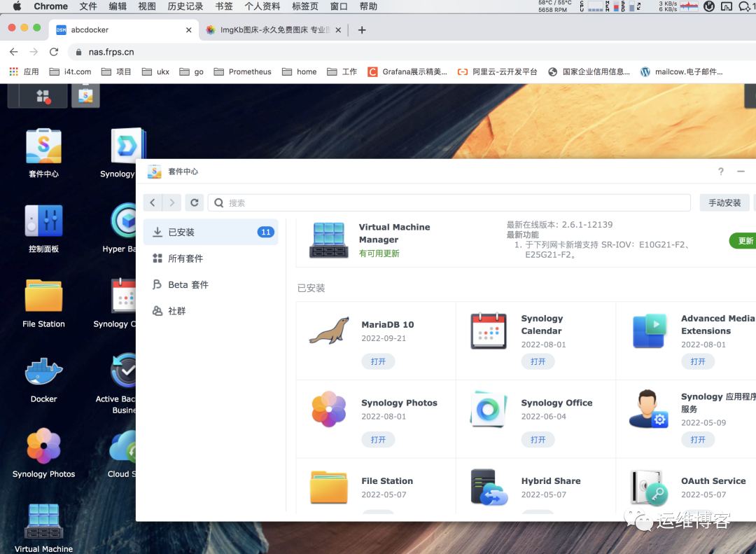This screenshot has height=554, width=756.
Task: Click 打开 for Advanced Media Extensions
Action: coord(698,361)
